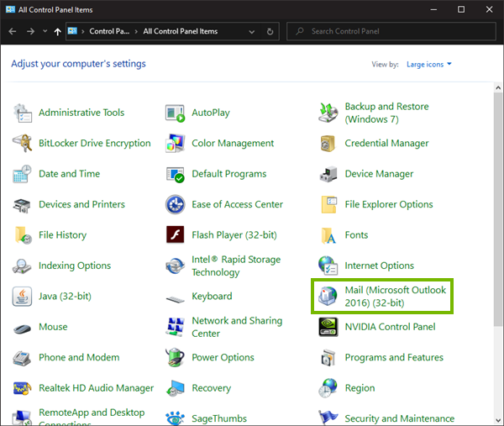Open the Recovery icon

176,388
